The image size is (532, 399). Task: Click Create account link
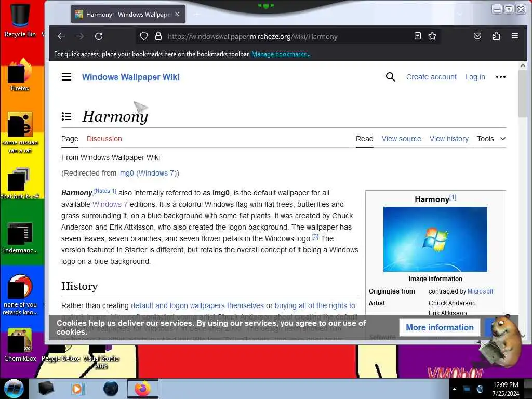[431, 77]
